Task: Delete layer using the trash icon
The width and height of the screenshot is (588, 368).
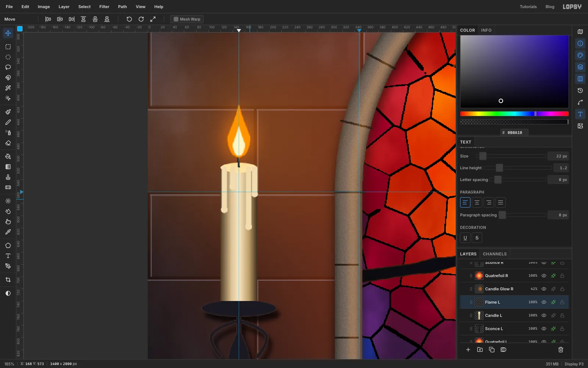Action: (561, 350)
